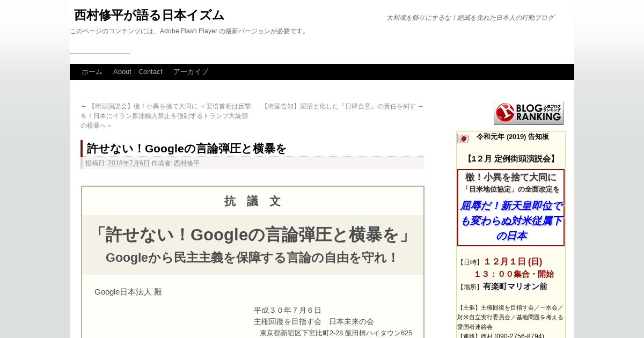The width and height of the screenshot is (644, 338).
Task: Click the Blog Ranking banner
Action: 529,113
